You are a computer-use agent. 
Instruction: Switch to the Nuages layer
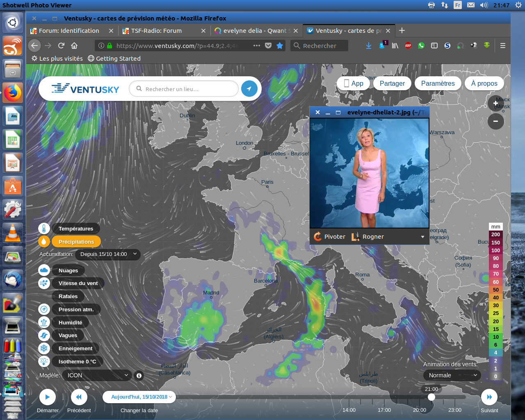[x=68, y=270]
